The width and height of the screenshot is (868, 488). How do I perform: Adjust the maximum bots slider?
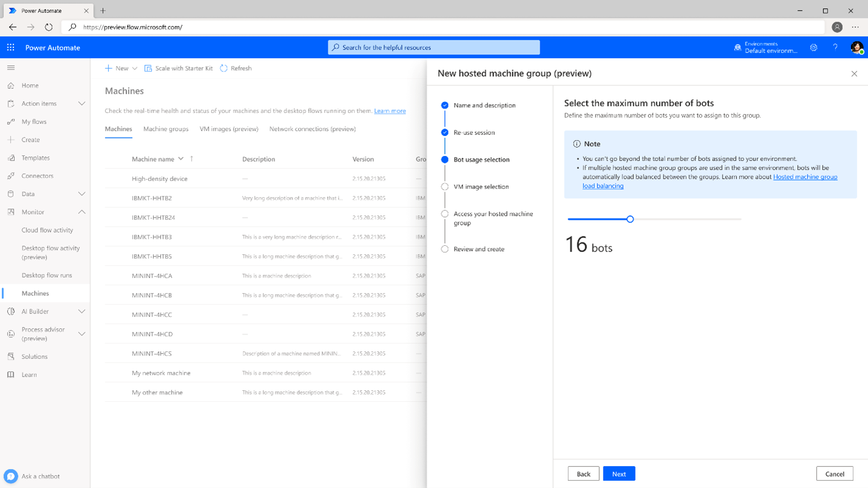click(629, 219)
